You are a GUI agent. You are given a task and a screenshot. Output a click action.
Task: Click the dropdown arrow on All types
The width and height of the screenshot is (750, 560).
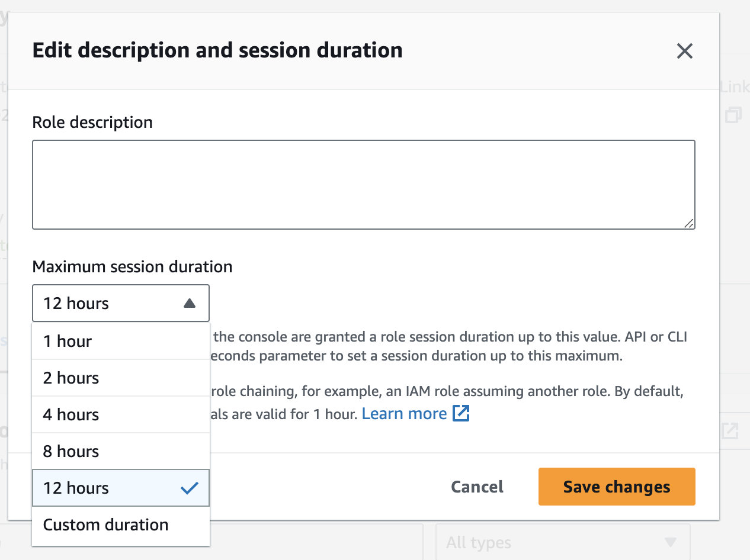tap(670, 542)
